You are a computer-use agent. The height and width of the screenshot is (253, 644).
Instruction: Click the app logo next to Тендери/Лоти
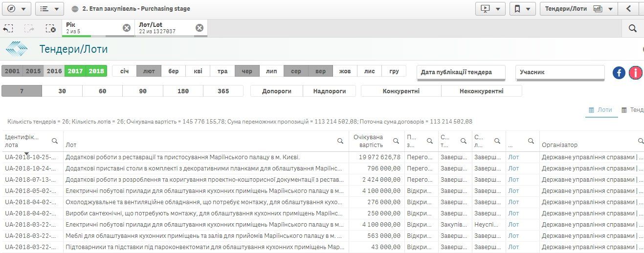(16, 49)
